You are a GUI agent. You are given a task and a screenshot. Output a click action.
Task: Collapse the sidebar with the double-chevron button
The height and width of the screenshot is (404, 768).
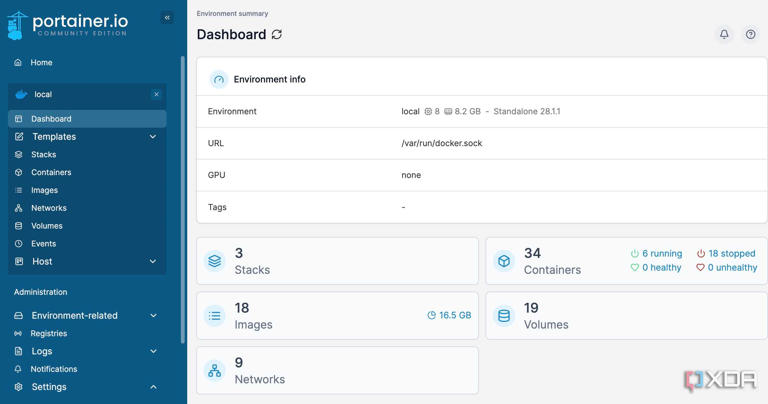pyautogui.click(x=167, y=18)
